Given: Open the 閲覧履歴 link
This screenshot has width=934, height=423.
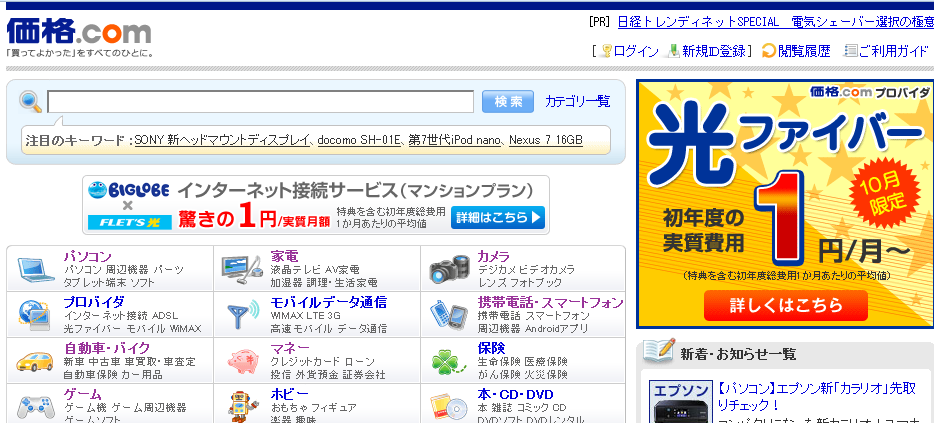Looking at the screenshot, I should (804, 51).
